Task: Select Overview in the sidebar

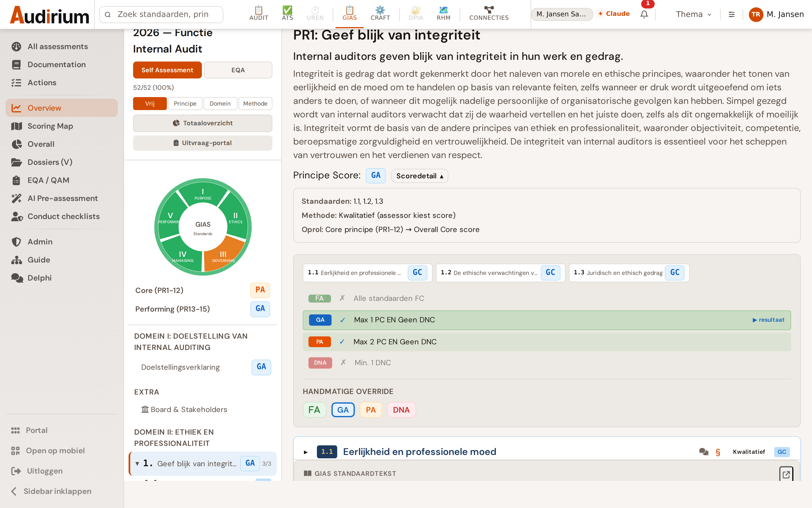Action: coord(62,108)
